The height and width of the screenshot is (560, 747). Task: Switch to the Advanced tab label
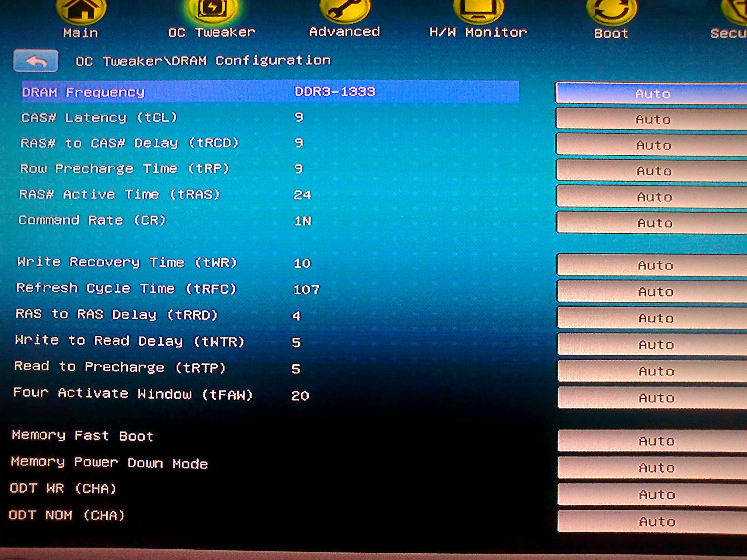coord(345,32)
